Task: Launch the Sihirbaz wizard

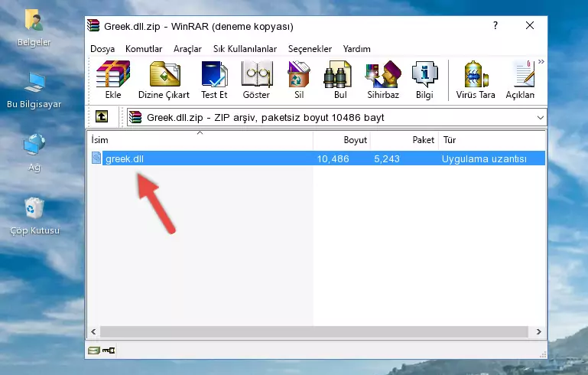Action: pyautogui.click(x=383, y=80)
